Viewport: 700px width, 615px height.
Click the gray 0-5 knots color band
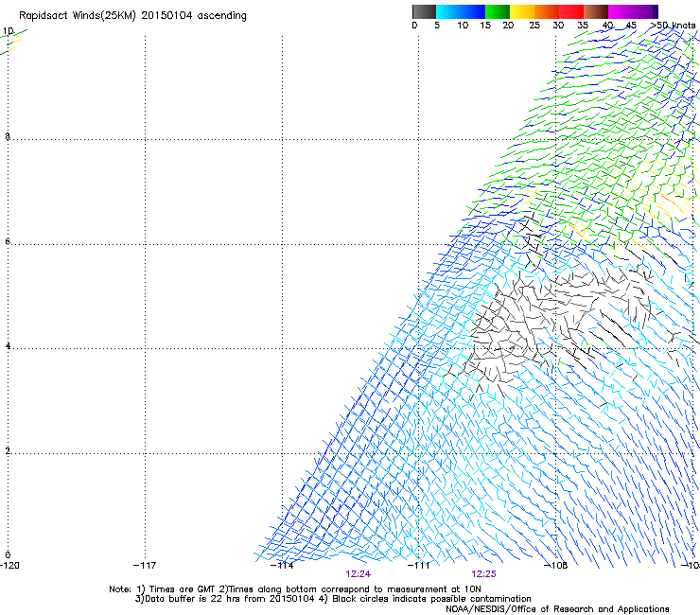pyautogui.click(x=424, y=11)
